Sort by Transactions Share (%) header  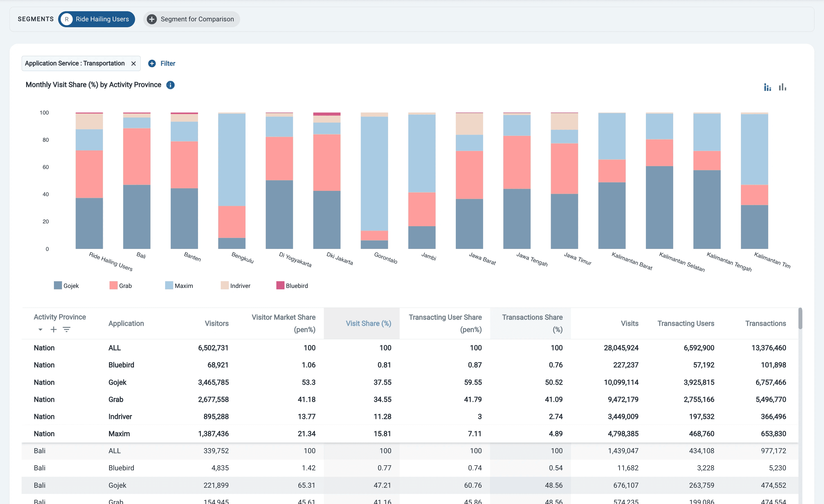(532, 324)
